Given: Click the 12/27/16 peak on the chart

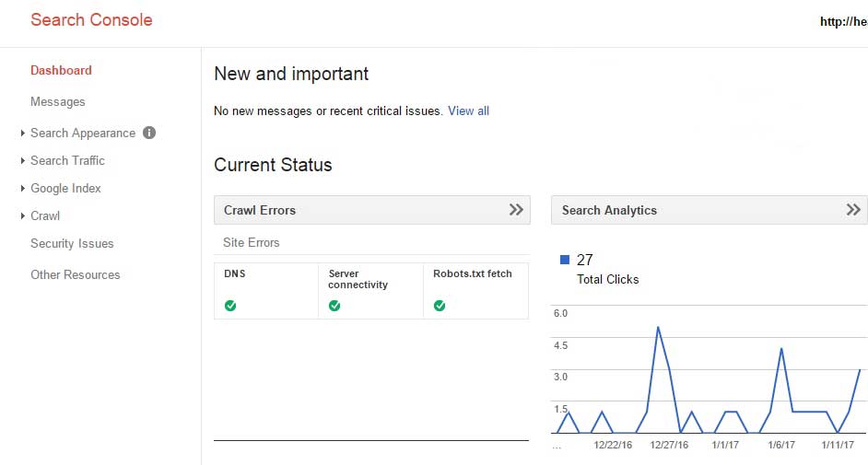Looking at the screenshot, I should click(x=658, y=328).
